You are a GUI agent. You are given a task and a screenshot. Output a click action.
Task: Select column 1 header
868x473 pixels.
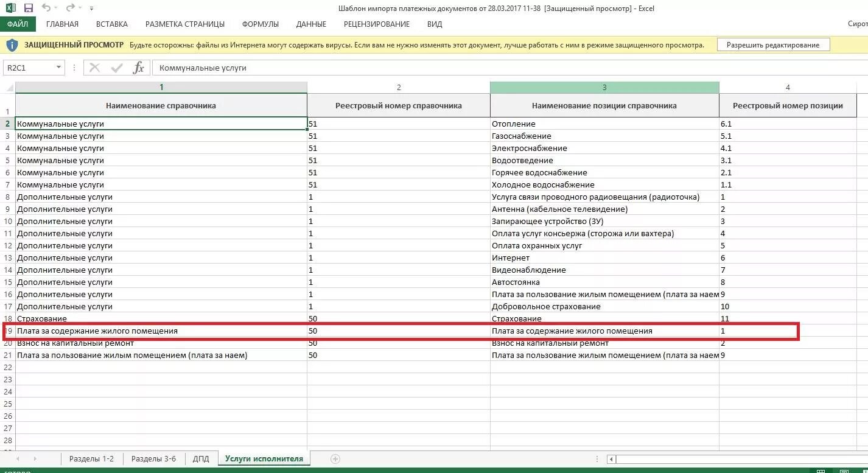tap(161, 87)
